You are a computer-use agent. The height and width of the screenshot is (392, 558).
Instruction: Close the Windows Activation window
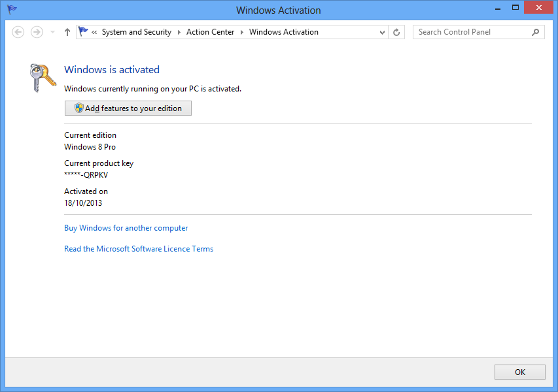tap(539, 7)
